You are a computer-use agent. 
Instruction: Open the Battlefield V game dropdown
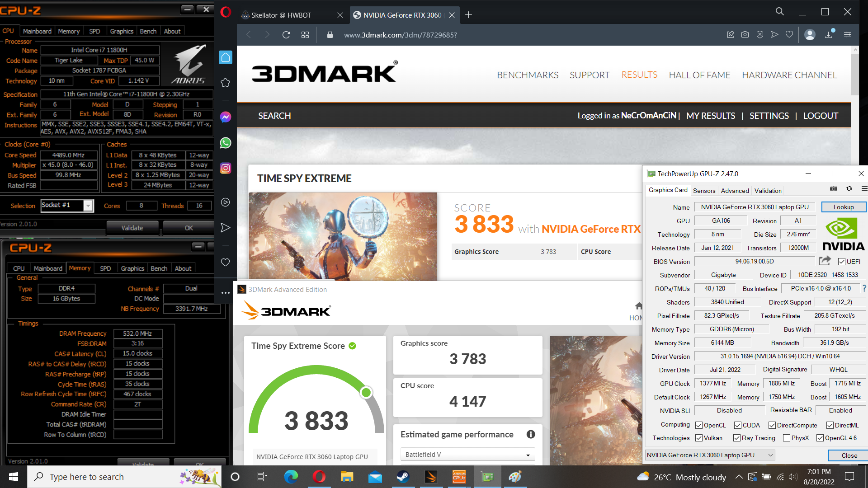[467, 455]
